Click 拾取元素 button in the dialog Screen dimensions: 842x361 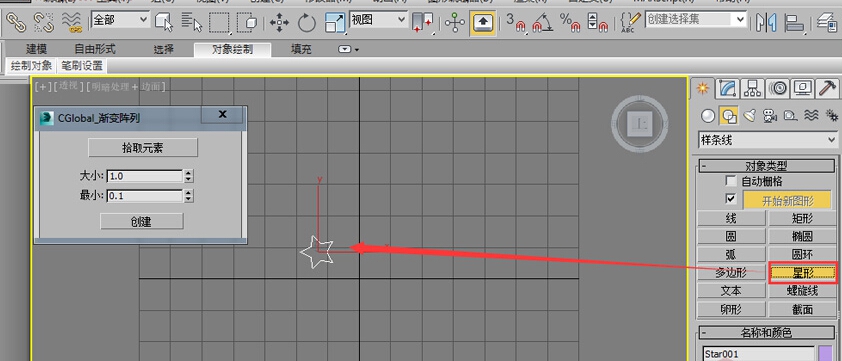pyautogui.click(x=143, y=148)
